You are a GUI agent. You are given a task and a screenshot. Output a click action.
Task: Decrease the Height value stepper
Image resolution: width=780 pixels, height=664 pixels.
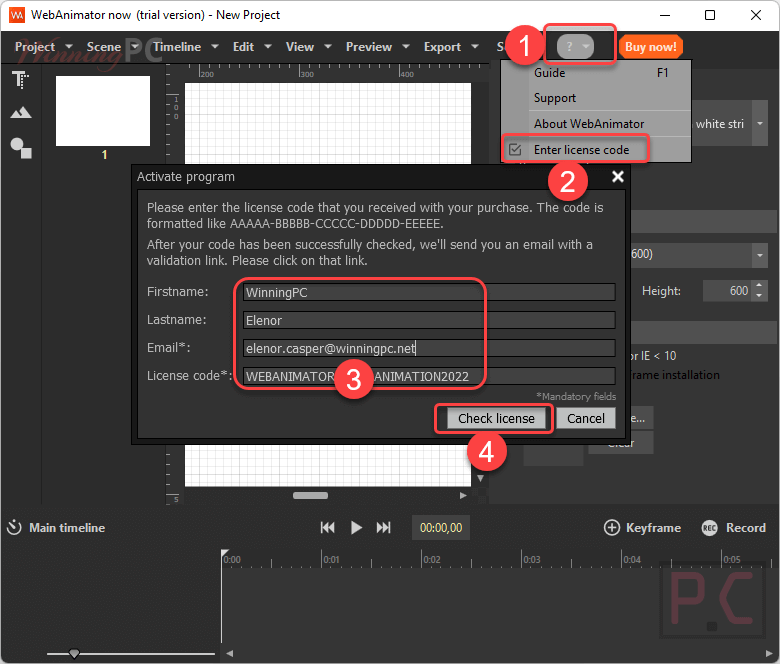(x=759, y=296)
